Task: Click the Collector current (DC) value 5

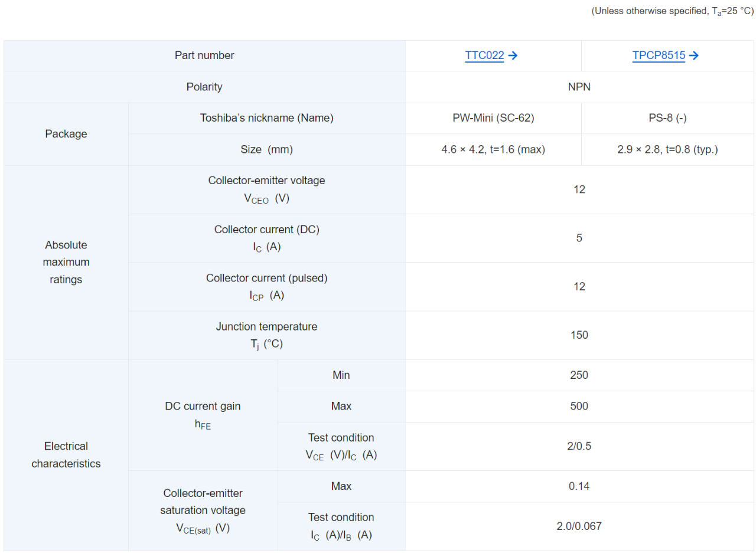Action: point(579,238)
